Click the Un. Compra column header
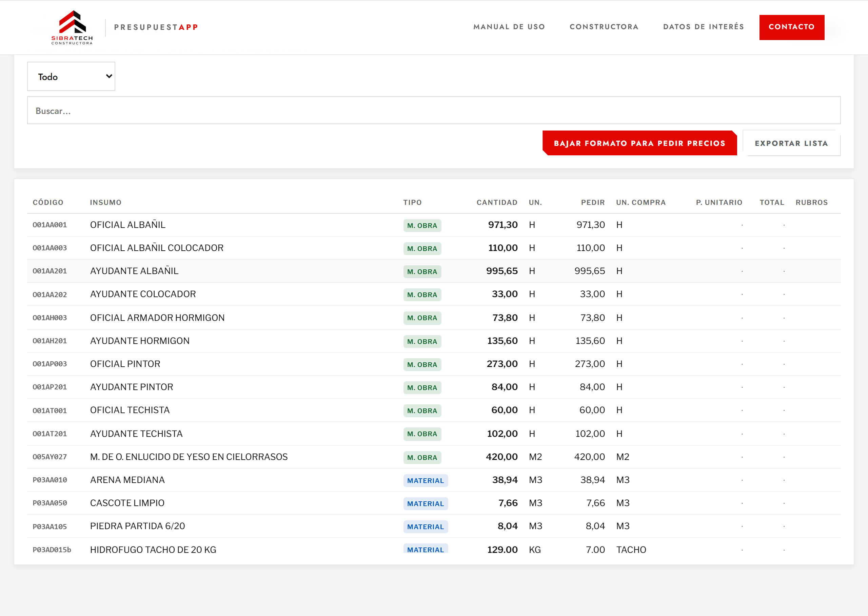This screenshot has height=616, width=868. point(640,203)
